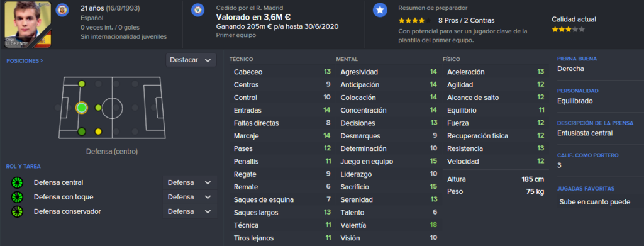Open the POSICIONES section link

coord(25,61)
